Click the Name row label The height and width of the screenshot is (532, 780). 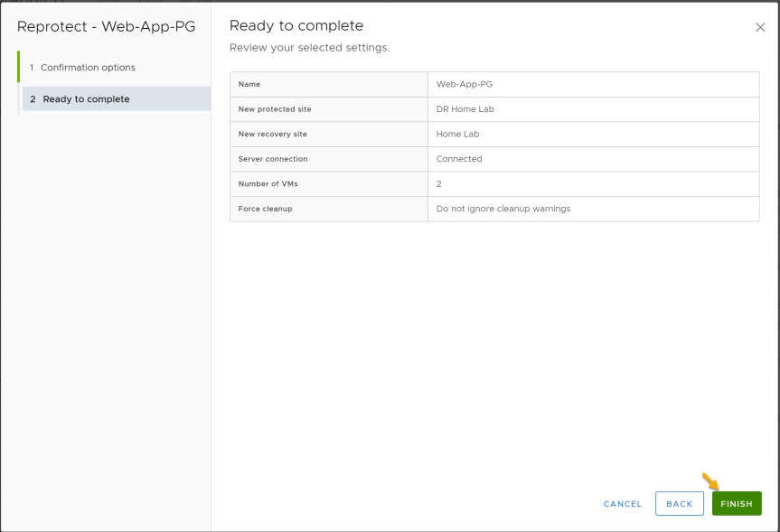click(x=249, y=84)
